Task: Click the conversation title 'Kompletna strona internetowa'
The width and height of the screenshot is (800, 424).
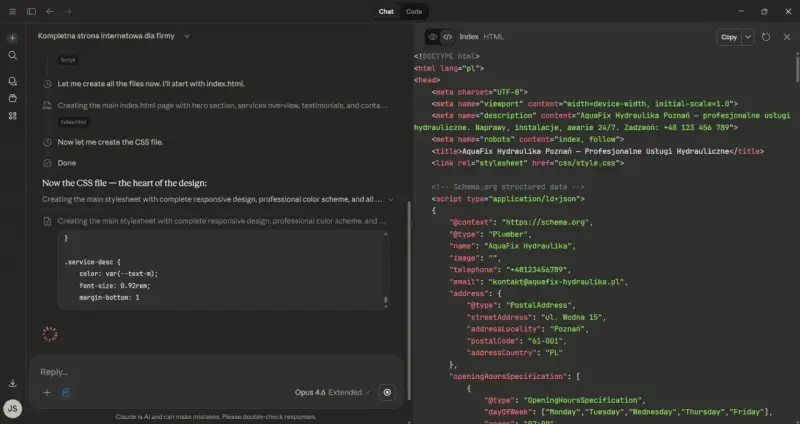Action: pyautogui.click(x=106, y=36)
